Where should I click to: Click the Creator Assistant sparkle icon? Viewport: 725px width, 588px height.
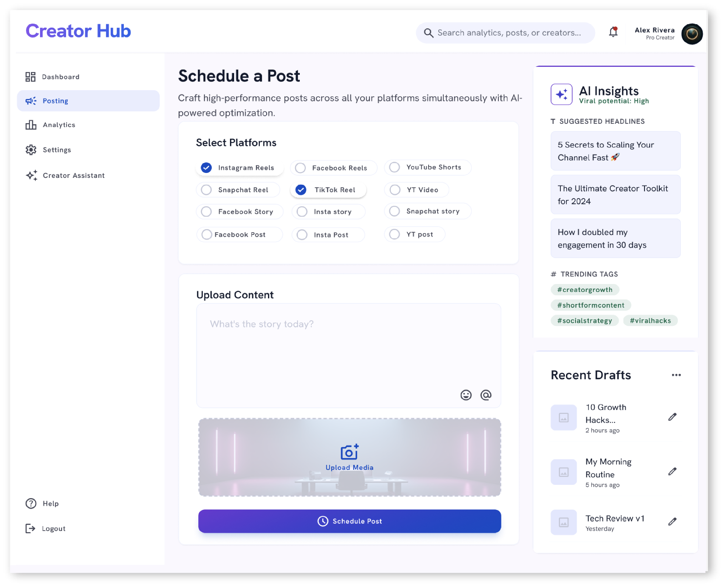tap(31, 175)
